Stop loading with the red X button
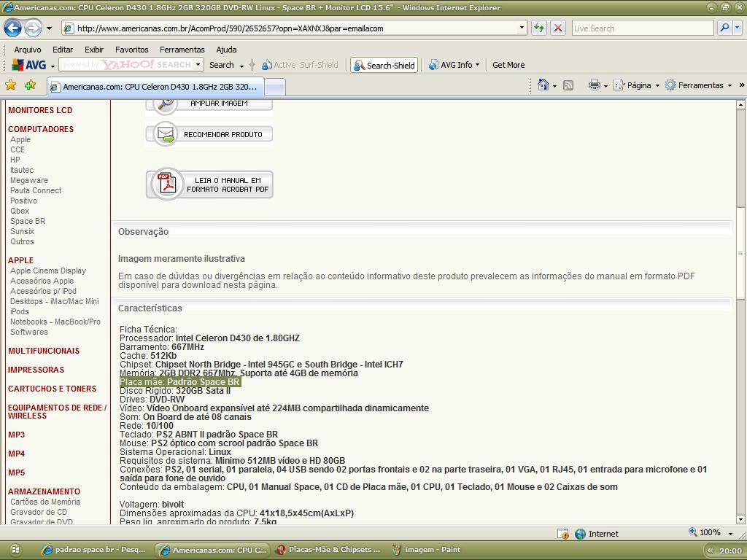The width and height of the screenshot is (747, 560). click(x=557, y=28)
